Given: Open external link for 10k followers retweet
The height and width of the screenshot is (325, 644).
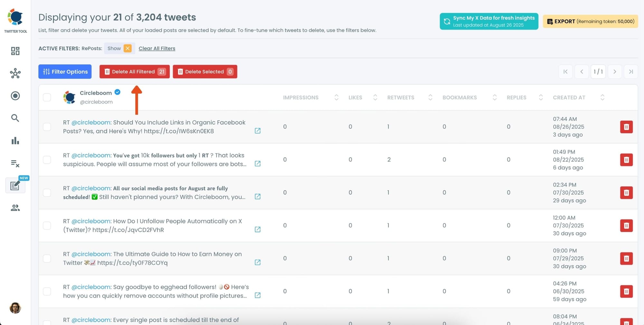Looking at the screenshot, I should (258, 163).
